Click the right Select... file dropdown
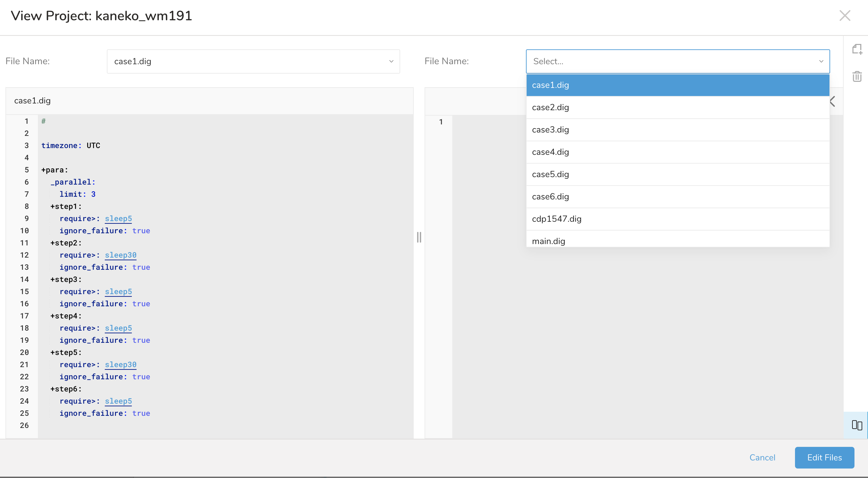Viewport: 868px width, 478px height. pos(677,62)
